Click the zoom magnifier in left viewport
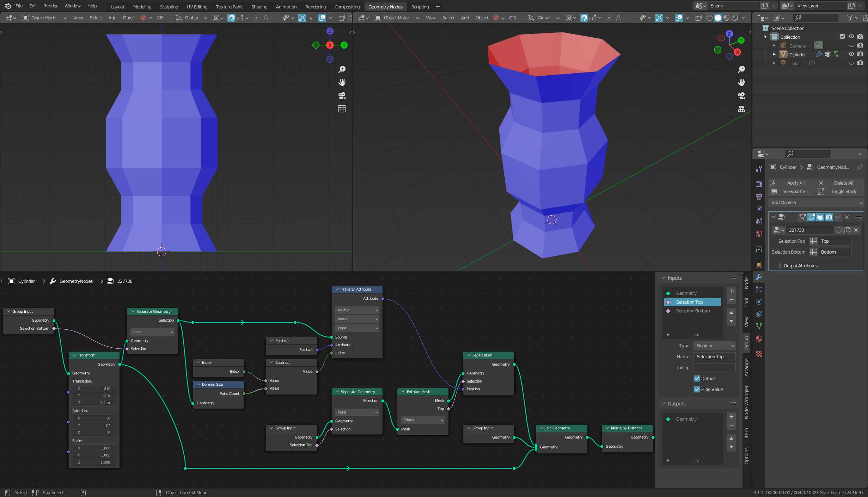The height and width of the screenshot is (497, 868). pos(342,69)
